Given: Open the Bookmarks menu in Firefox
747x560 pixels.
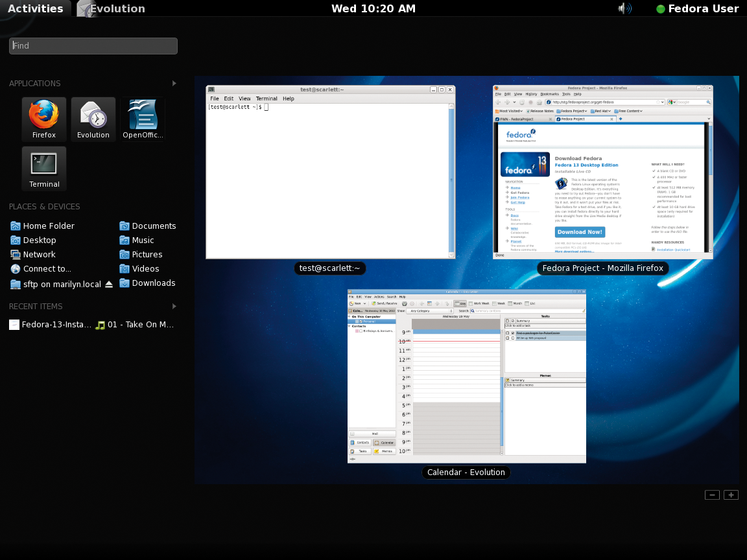Looking at the screenshot, I should pos(549,94).
